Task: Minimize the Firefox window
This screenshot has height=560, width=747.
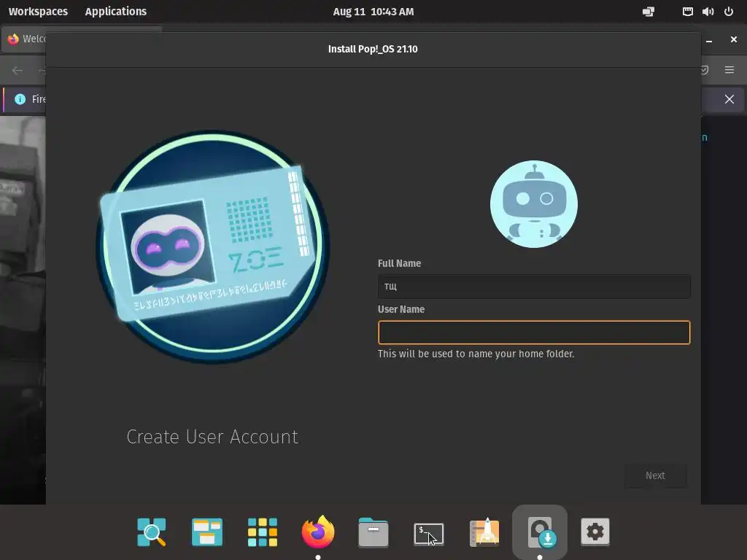Action: point(709,40)
